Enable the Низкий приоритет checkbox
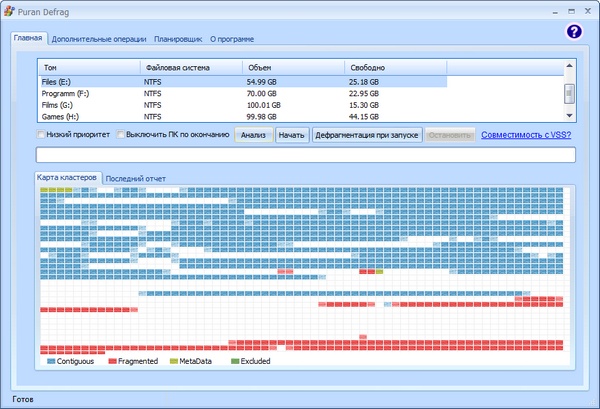The height and width of the screenshot is (409, 600). pos(42,135)
